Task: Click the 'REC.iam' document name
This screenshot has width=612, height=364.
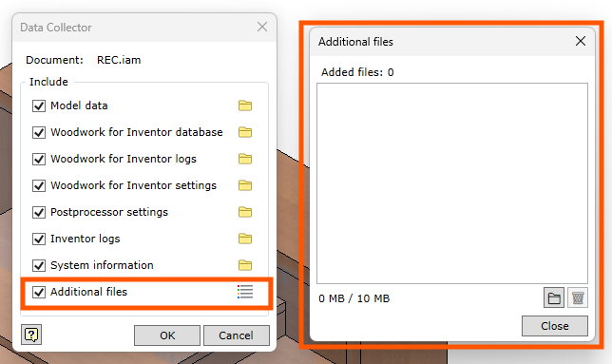Action: point(119,60)
